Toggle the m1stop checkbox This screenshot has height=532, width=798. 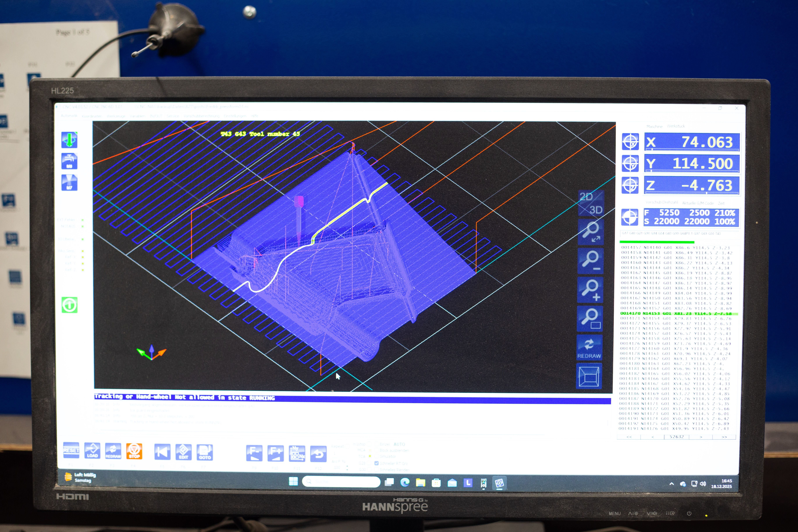tap(369, 444)
